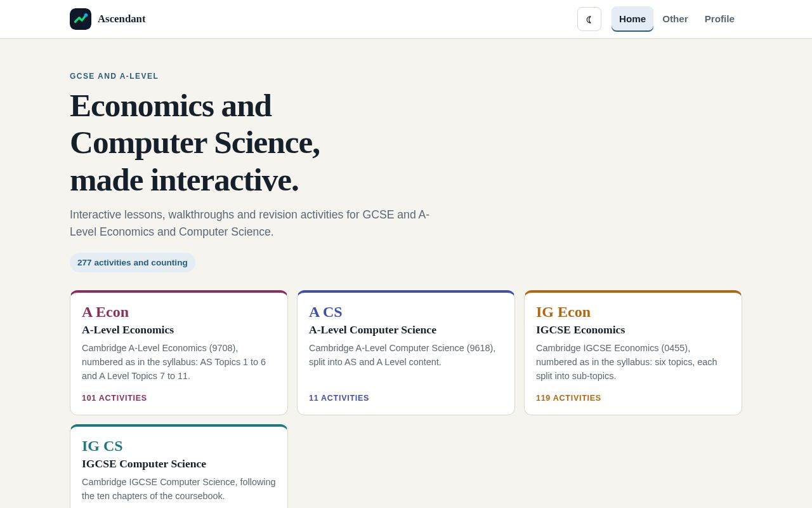Click the 277 activities and counting badge
812x508 pixels.
(133, 263)
